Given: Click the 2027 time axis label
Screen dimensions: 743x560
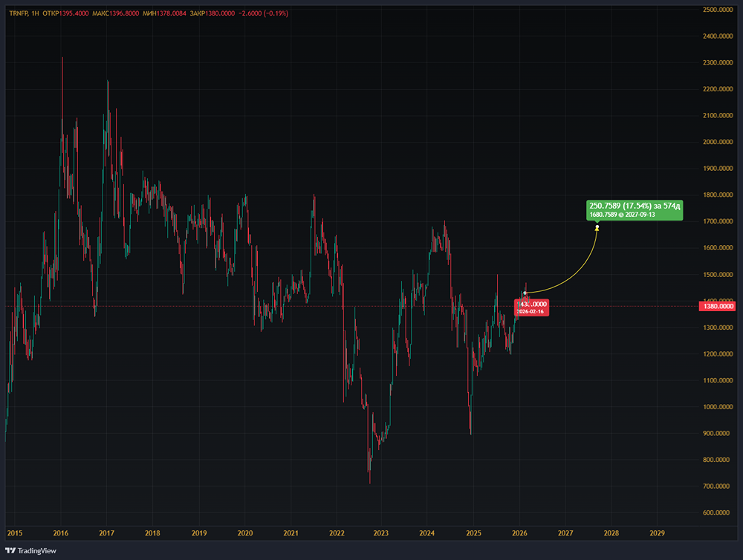Looking at the screenshot, I should [x=565, y=533].
